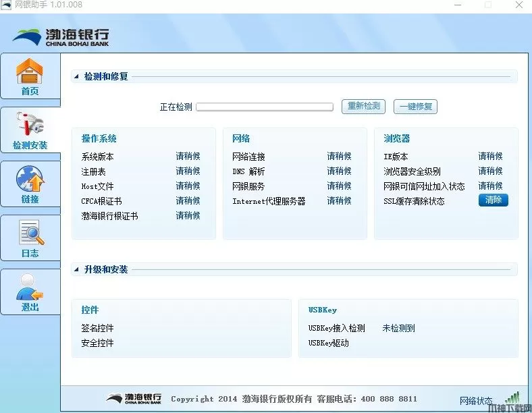532x413 pixels.
Task: Switch to the 检测安装 tab label
Action: pos(30,145)
